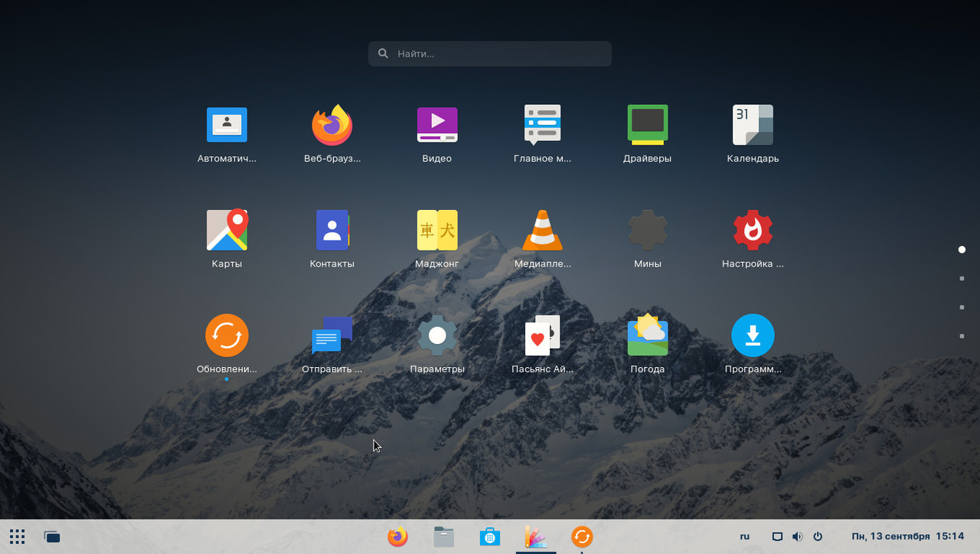Open the update manager in the taskbar
Screen dimensions: 980x554
click(x=582, y=536)
